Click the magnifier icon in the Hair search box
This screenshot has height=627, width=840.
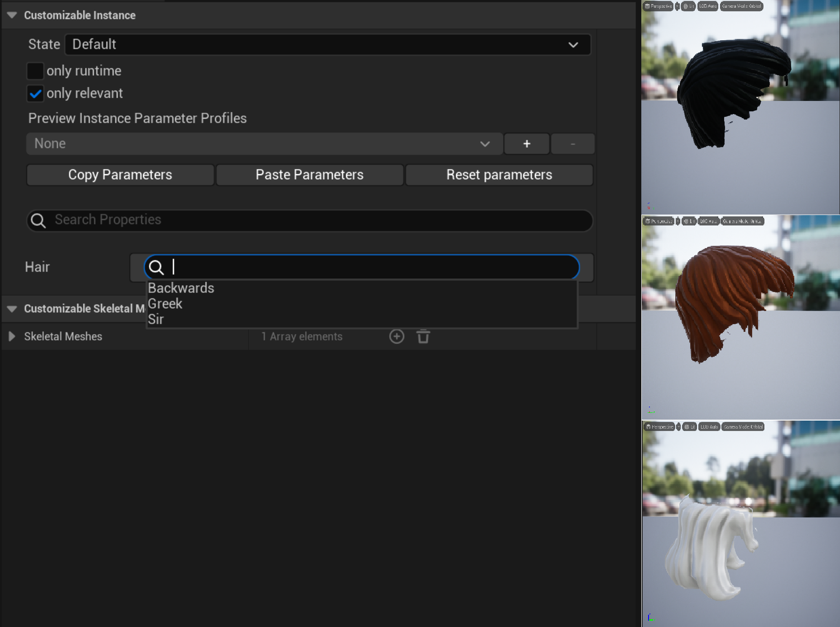point(156,267)
